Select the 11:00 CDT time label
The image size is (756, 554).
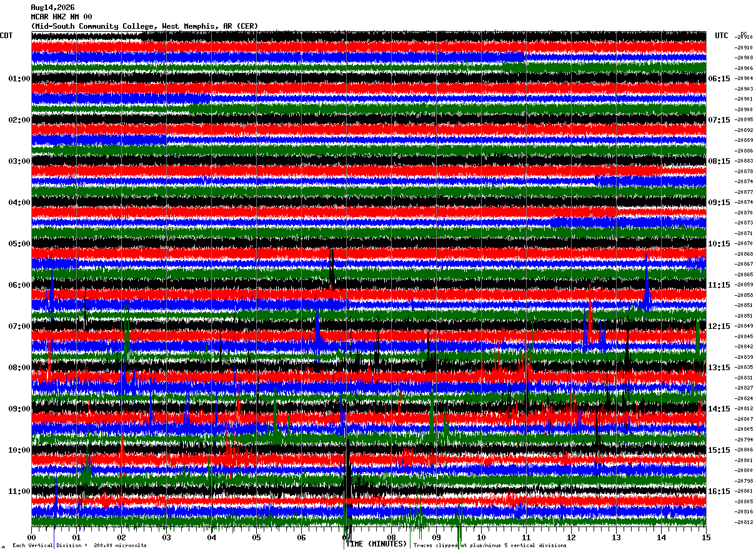point(19,491)
